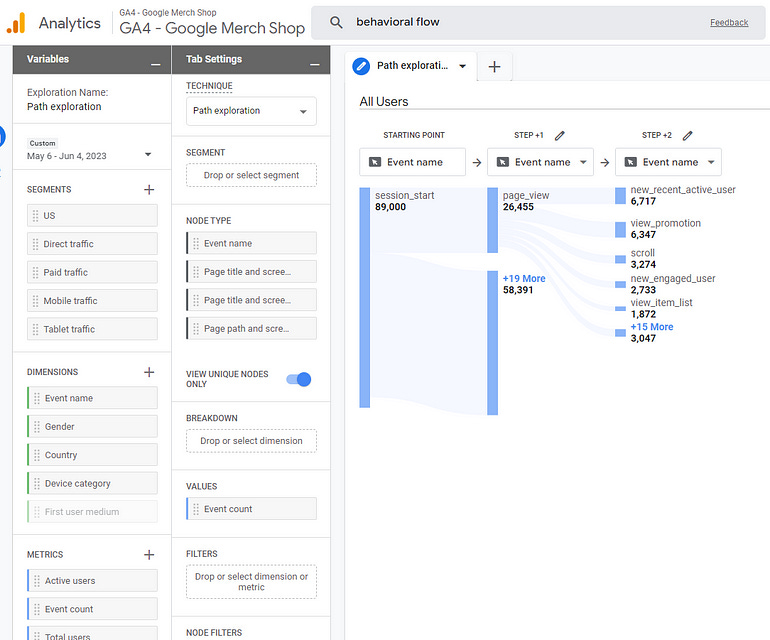Screen dimensions: 770x640
Task: Click the STEP +1 node-type cursor icon
Action: point(503,162)
